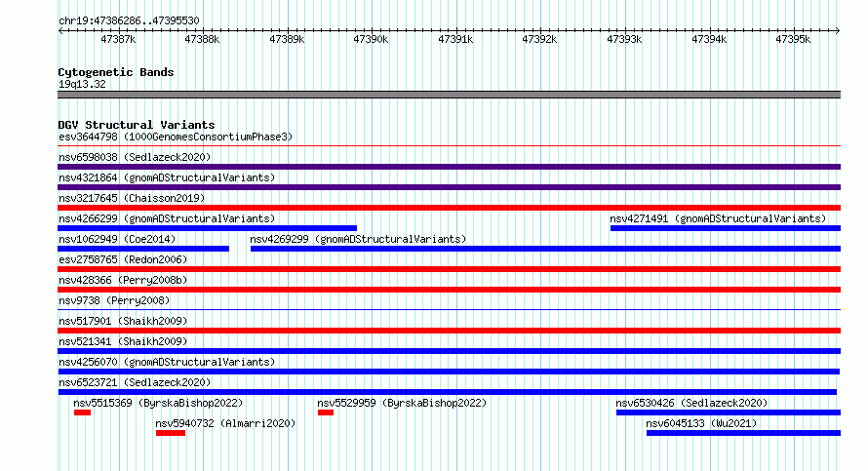Click the 47391k ruler position
868x471 pixels.
(456, 39)
